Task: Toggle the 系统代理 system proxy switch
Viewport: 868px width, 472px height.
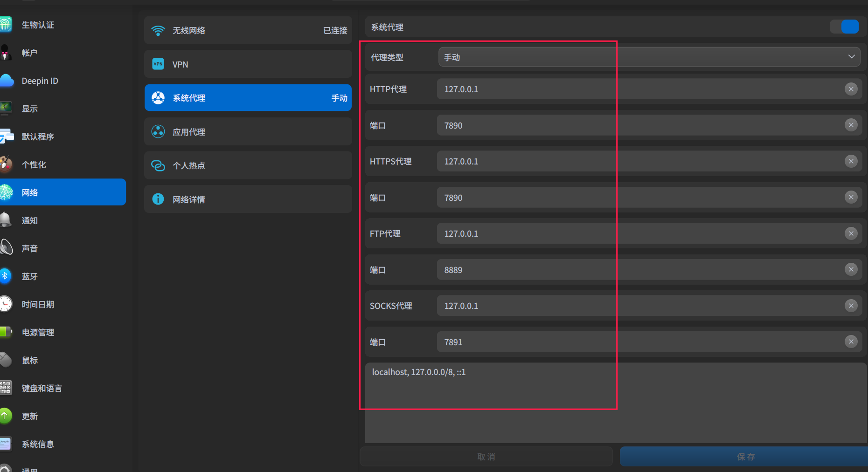Action: click(x=844, y=27)
